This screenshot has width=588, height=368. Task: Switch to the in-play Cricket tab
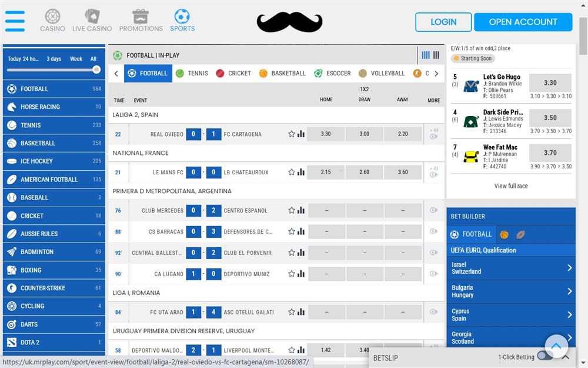pos(233,73)
